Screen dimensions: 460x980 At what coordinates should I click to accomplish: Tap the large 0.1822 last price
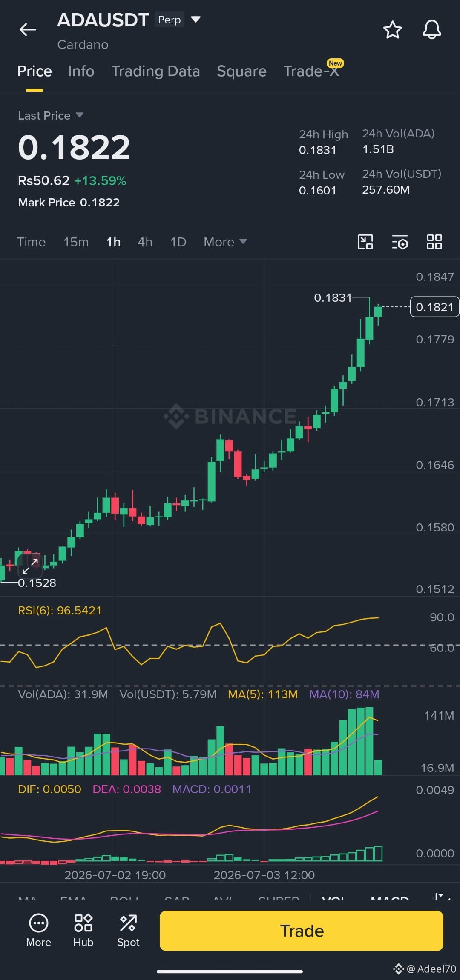(x=74, y=147)
